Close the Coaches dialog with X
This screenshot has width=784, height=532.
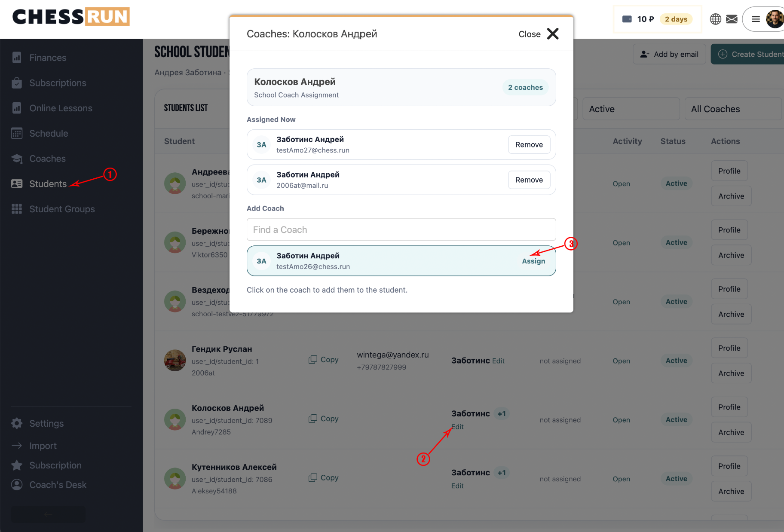click(x=553, y=34)
